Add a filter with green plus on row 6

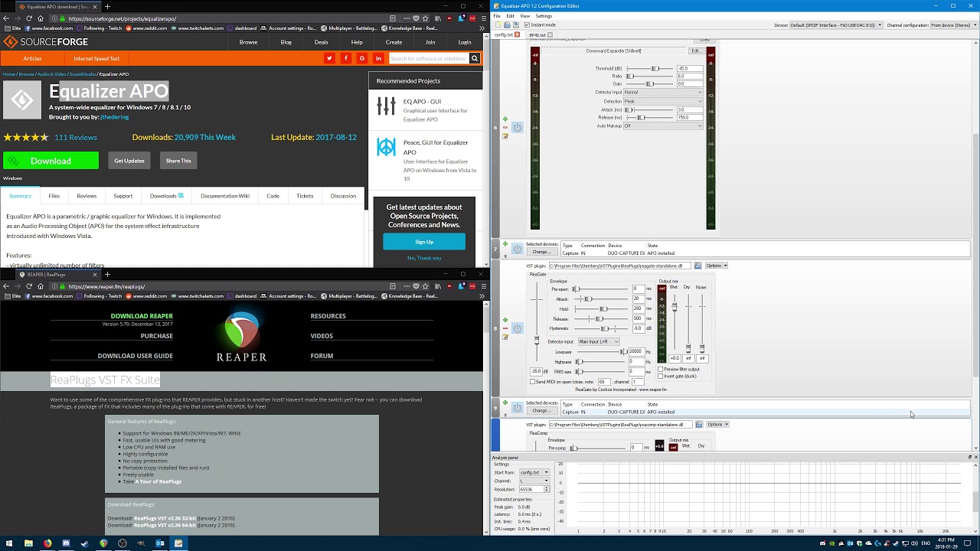click(505, 119)
